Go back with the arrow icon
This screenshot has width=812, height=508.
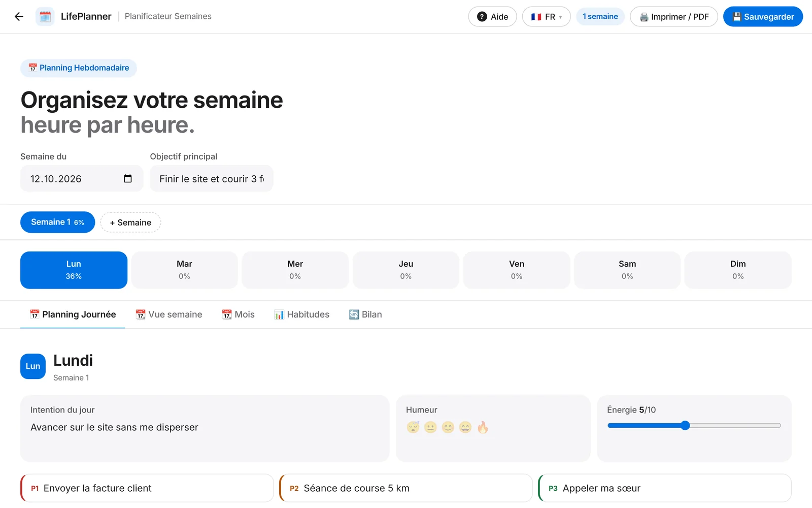pos(19,17)
